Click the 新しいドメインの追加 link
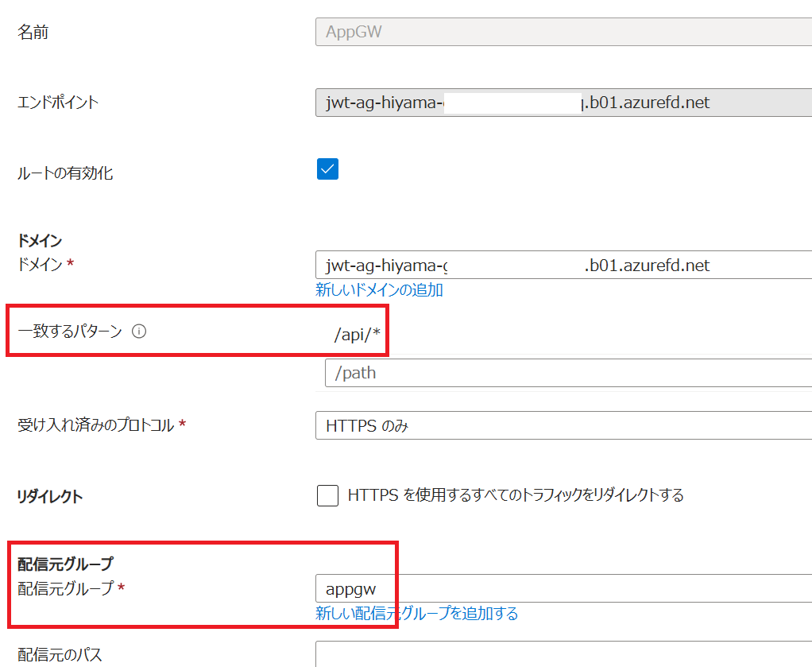Screen dimensions: 812x667 tap(379, 289)
